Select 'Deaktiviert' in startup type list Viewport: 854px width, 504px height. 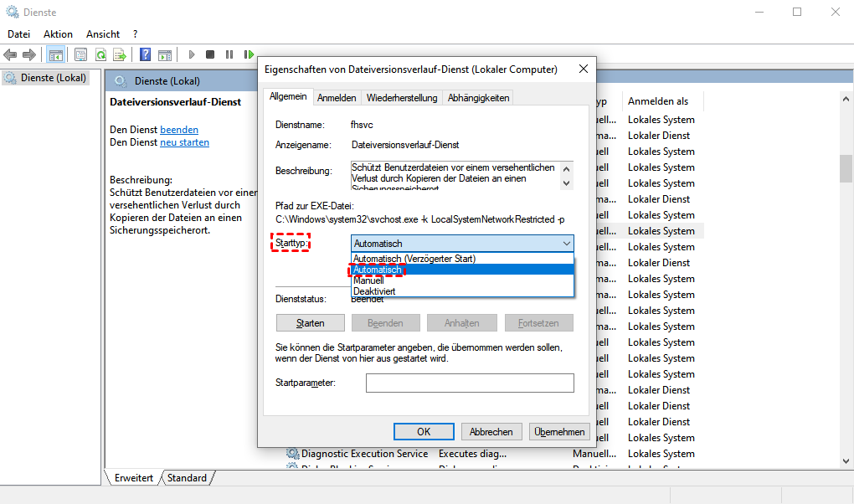(374, 291)
